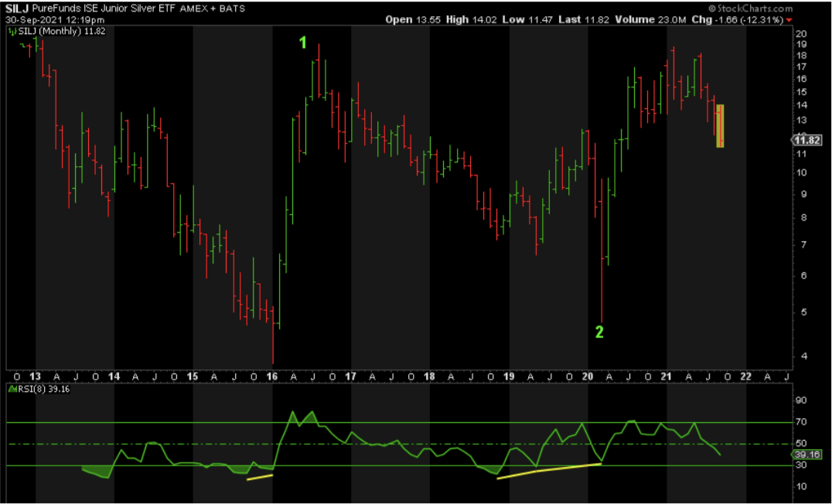Viewport: 832px width, 504px height.
Task: Click the 'SILJ (Monthly) 11.82' legend label
Action: coord(62,31)
